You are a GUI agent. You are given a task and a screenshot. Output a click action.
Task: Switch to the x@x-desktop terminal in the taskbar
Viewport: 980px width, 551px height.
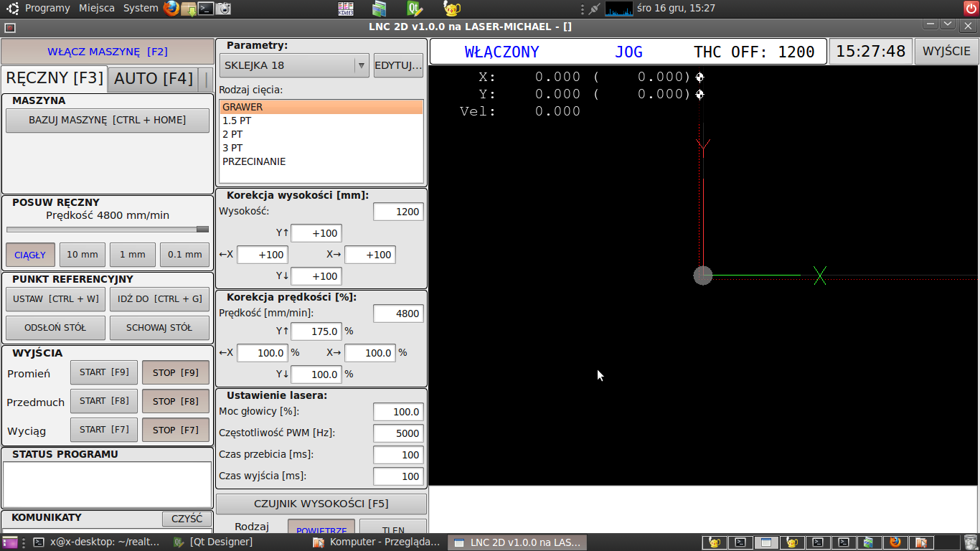[99, 542]
